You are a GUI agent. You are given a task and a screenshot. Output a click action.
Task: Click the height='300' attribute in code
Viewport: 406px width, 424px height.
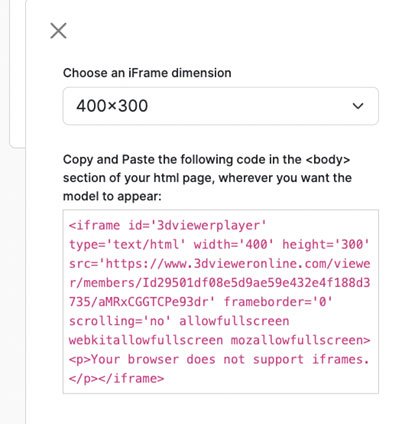pyautogui.click(x=326, y=244)
